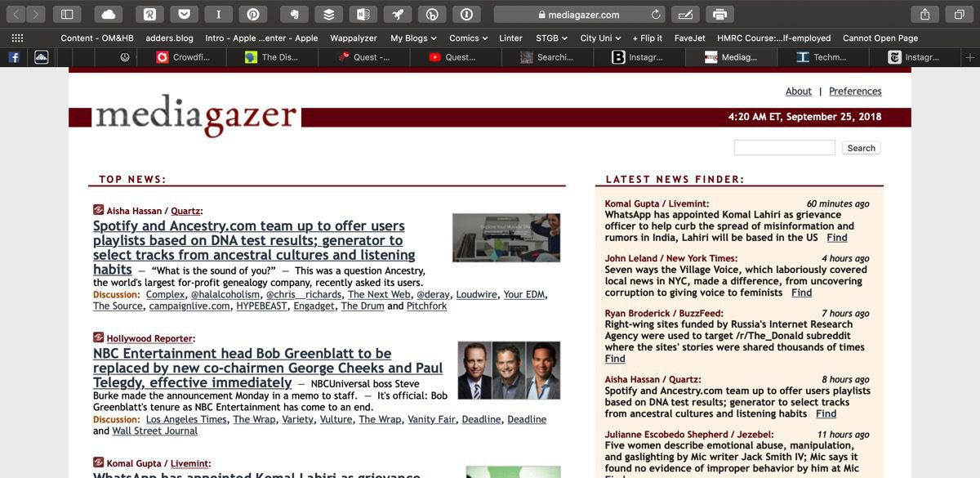Click permalink icon beside Aisha Hassan in Top News
Viewport: 980px width, 478px height.
click(x=98, y=210)
